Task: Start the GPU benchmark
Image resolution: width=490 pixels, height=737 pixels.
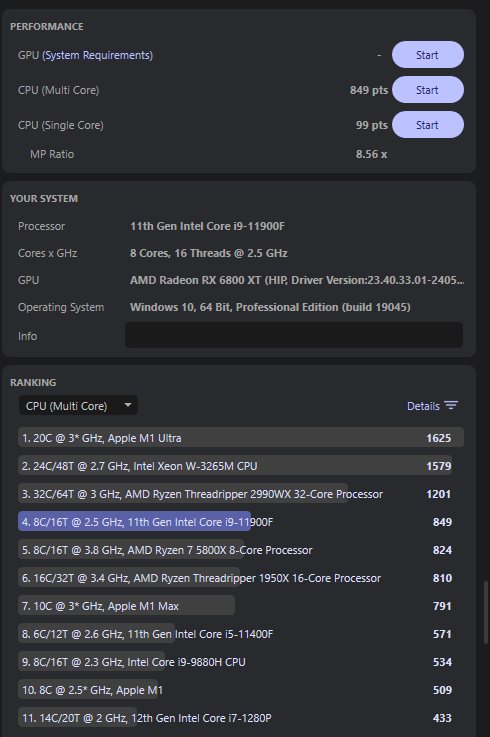Action: pos(427,55)
